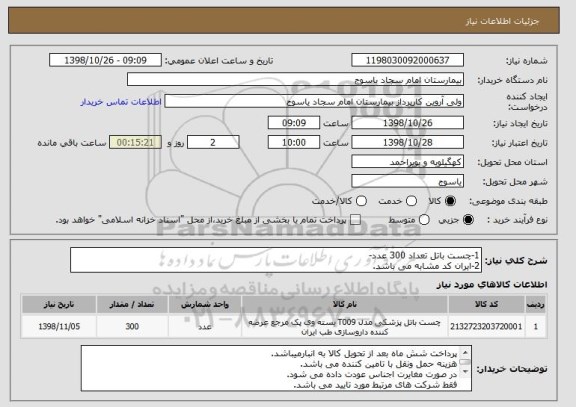Select the خدمت radio button
This screenshot has width=576, height=407.
coord(411,201)
